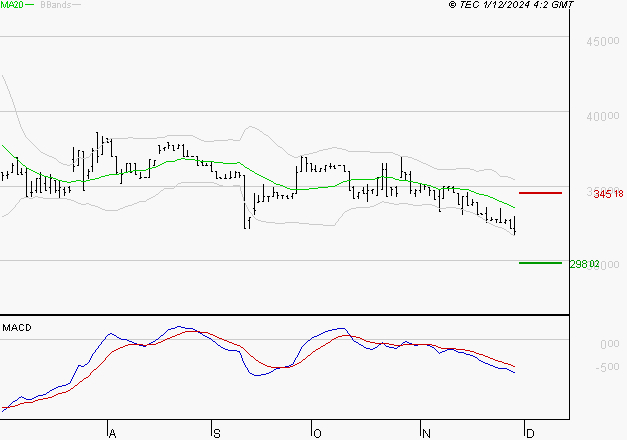Click the MA20 legend label
Image resolution: width=627 pixels, height=440 pixels.
click(12, 5)
